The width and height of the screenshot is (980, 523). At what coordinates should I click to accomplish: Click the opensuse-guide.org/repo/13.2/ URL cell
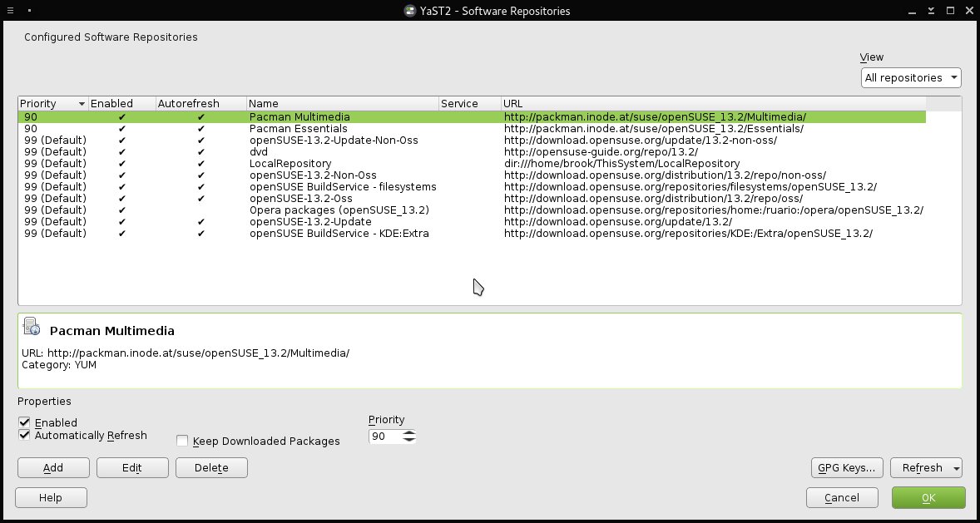601,152
